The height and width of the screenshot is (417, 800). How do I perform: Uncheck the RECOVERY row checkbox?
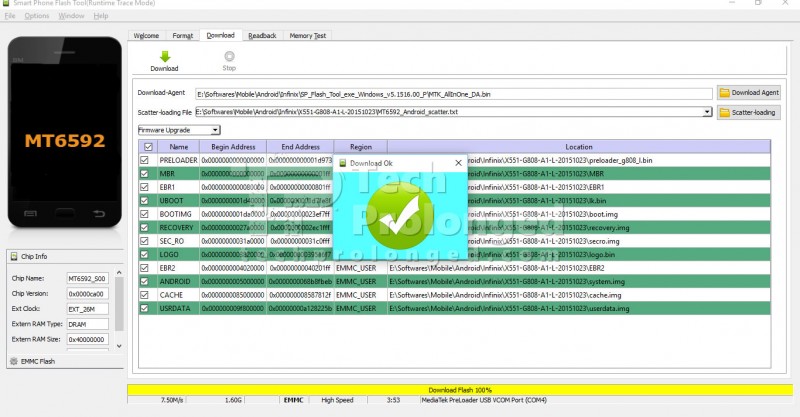144,228
